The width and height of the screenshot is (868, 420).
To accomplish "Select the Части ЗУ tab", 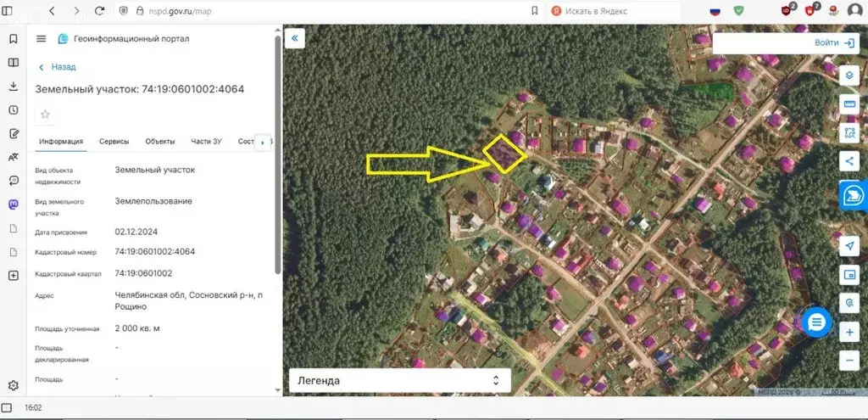I will coord(206,142).
